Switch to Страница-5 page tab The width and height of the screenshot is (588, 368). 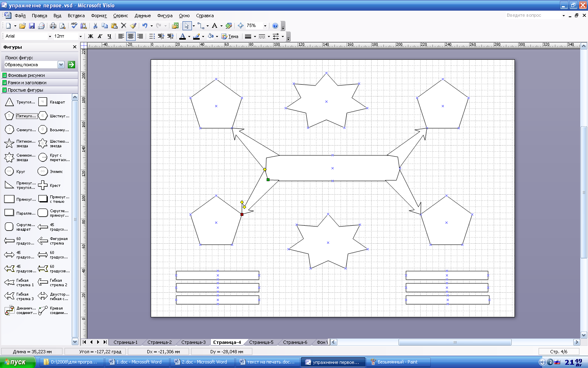click(x=261, y=342)
